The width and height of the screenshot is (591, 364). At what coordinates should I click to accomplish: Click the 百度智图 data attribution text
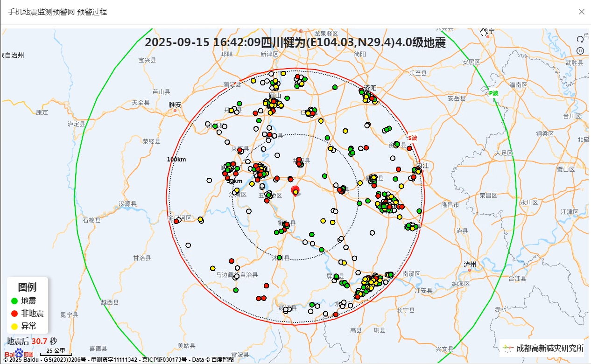point(222,360)
